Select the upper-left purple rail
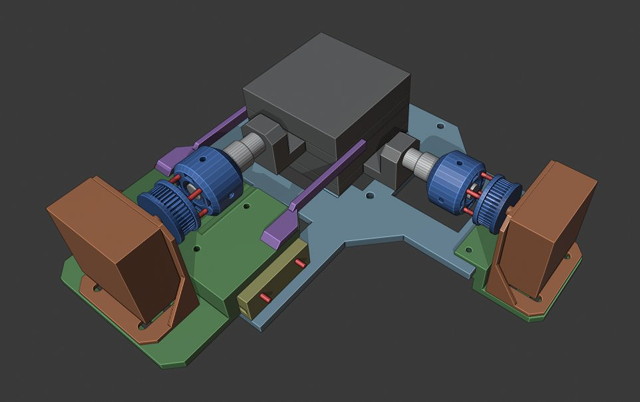 tap(202, 139)
